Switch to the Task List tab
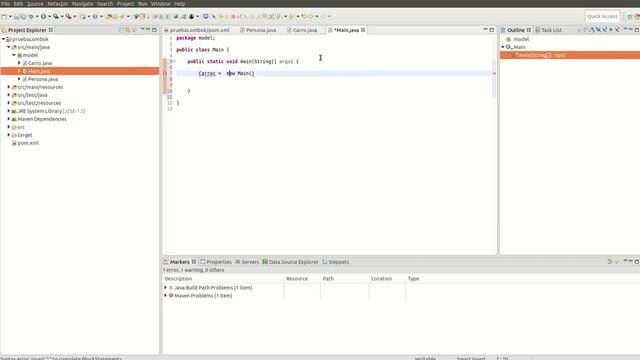This screenshot has width=640, height=360. [549, 30]
